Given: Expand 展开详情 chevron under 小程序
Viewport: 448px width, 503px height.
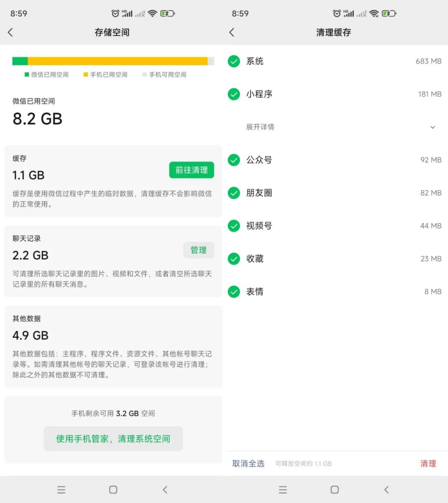Looking at the screenshot, I should [433, 127].
